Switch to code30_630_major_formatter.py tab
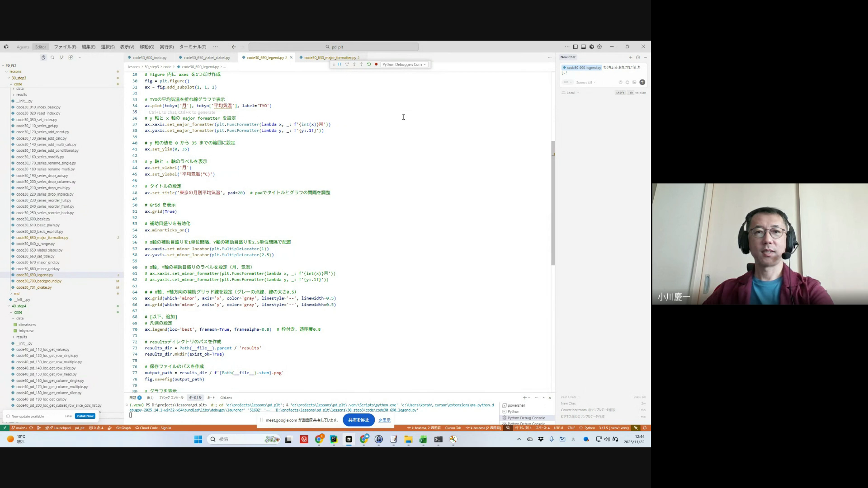This screenshot has width=868, height=488. (x=330, y=58)
